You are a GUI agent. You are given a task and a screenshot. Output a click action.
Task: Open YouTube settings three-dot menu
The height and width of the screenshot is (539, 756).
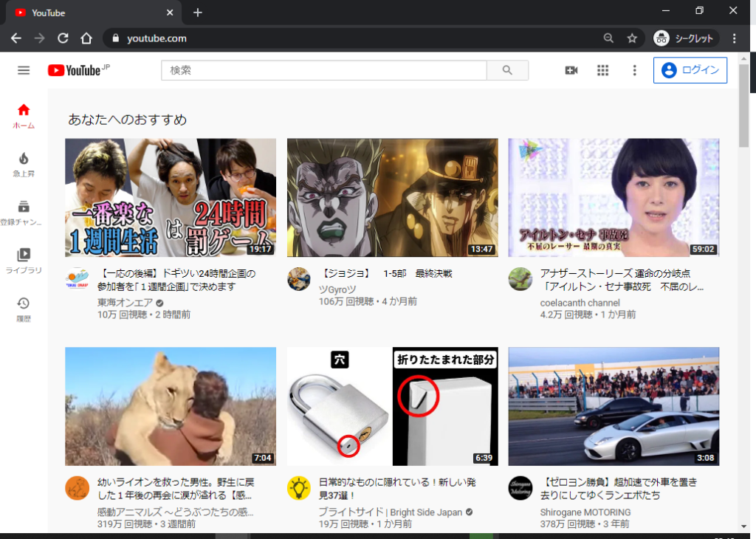click(x=634, y=70)
